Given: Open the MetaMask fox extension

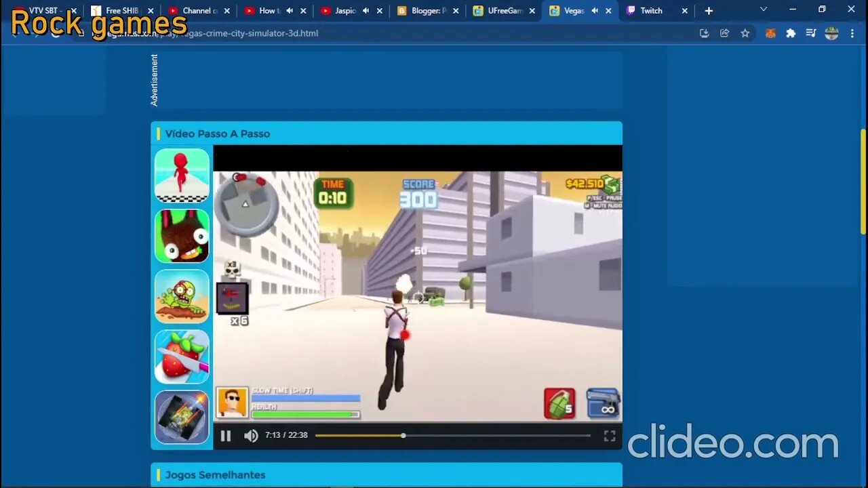Looking at the screenshot, I should [x=770, y=33].
